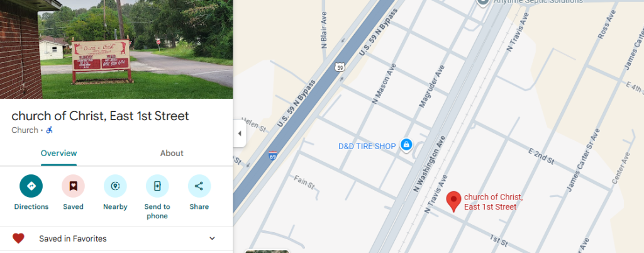Toggle the Saved bookmark icon
The width and height of the screenshot is (644, 253).
coord(73,186)
